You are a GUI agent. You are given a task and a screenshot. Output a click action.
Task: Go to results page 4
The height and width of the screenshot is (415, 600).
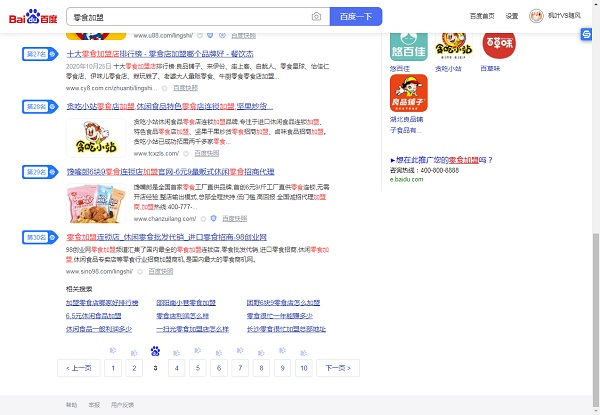(x=176, y=368)
